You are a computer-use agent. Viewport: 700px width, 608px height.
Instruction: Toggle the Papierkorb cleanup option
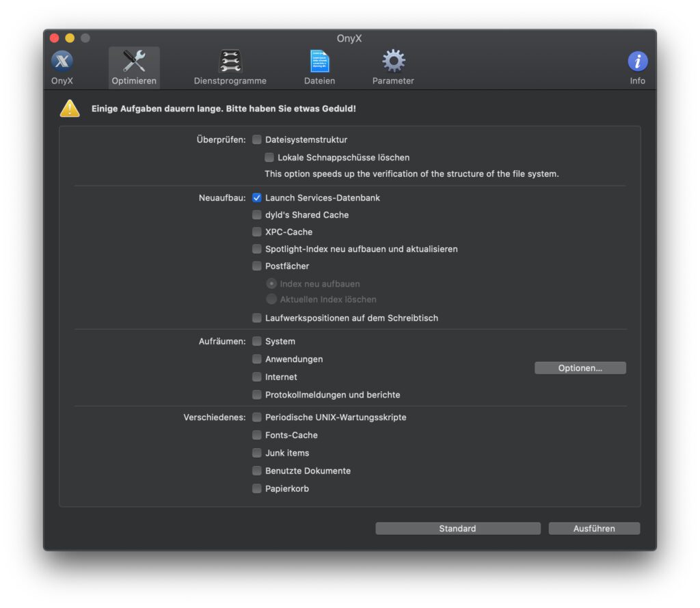(257, 488)
